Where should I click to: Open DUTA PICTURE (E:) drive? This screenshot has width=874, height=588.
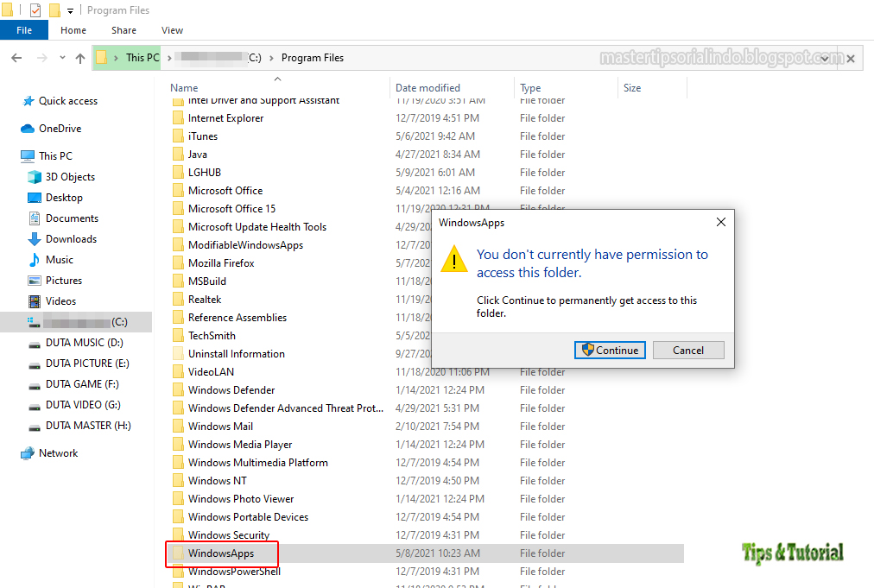(87, 364)
